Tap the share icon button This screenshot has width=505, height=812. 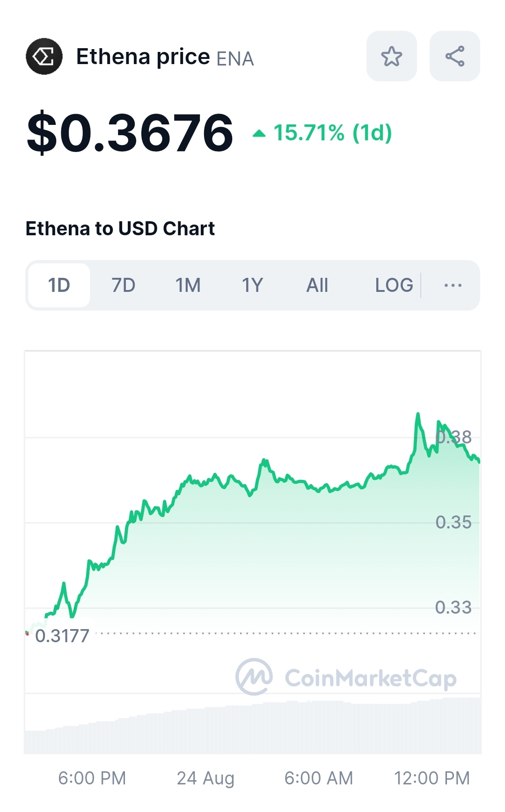pyautogui.click(x=454, y=56)
